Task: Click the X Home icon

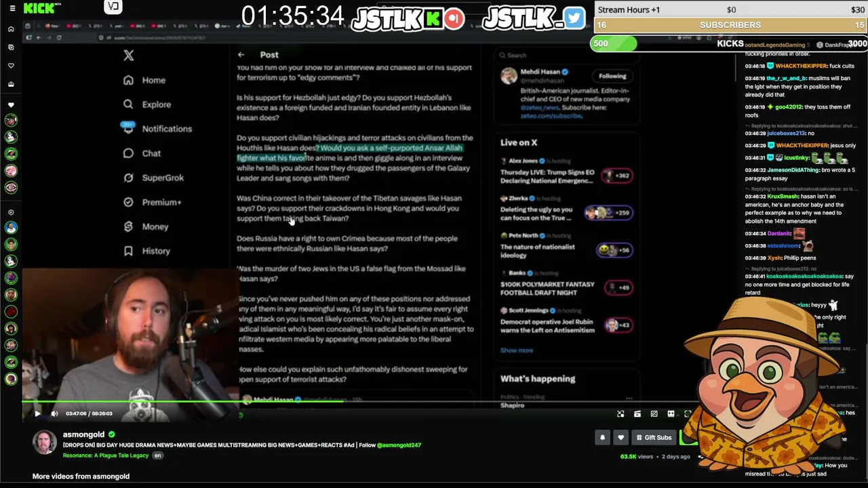Action: 128,80
